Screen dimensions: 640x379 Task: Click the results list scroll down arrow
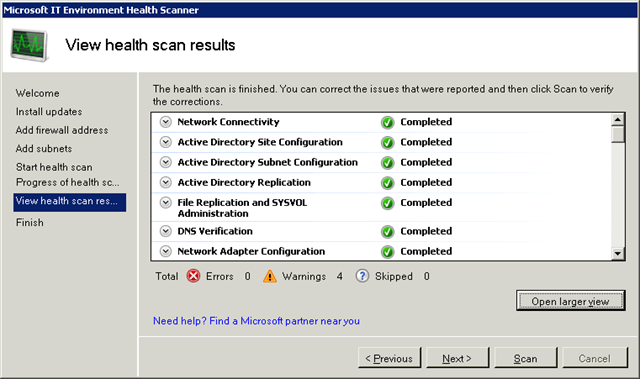tap(618, 253)
